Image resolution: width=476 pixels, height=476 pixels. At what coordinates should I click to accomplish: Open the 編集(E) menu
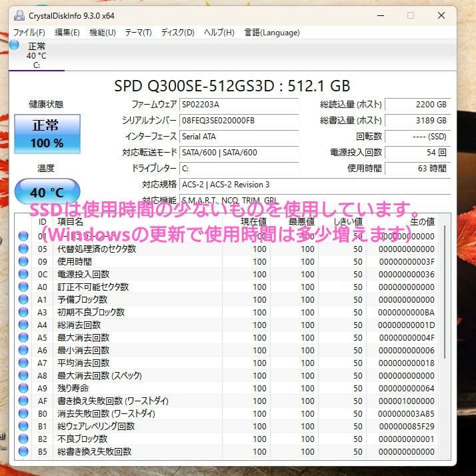(67, 33)
